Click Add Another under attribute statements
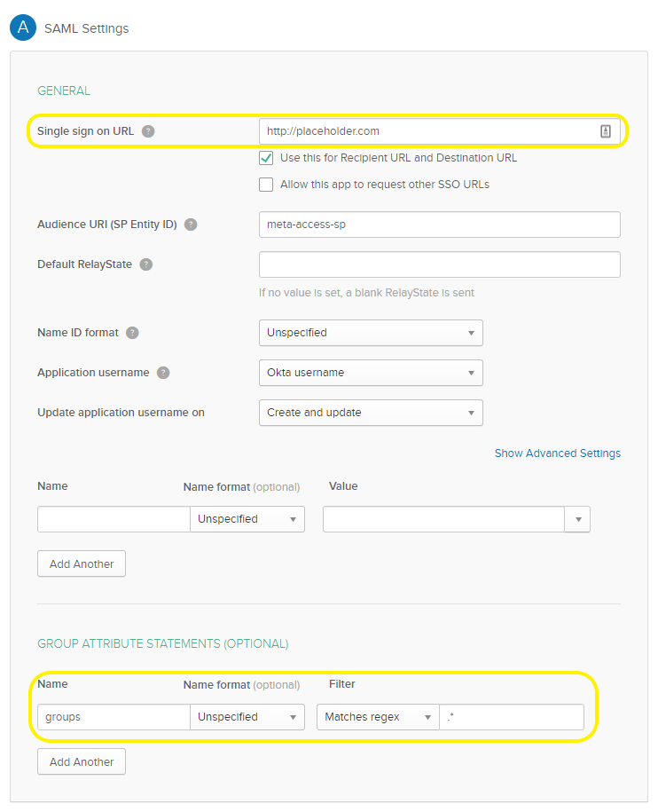This screenshot has height=812, width=658. point(82,564)
